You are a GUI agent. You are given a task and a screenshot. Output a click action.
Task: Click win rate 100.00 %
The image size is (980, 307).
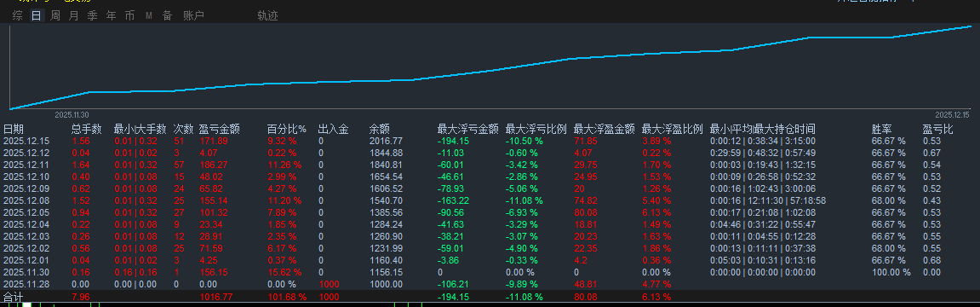[891, 272]
